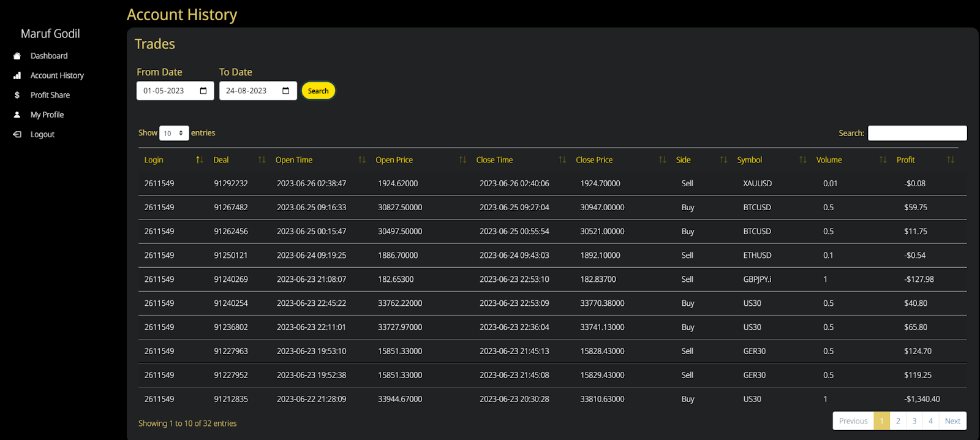Open Account History in sidebar

[x=57, y=75]
